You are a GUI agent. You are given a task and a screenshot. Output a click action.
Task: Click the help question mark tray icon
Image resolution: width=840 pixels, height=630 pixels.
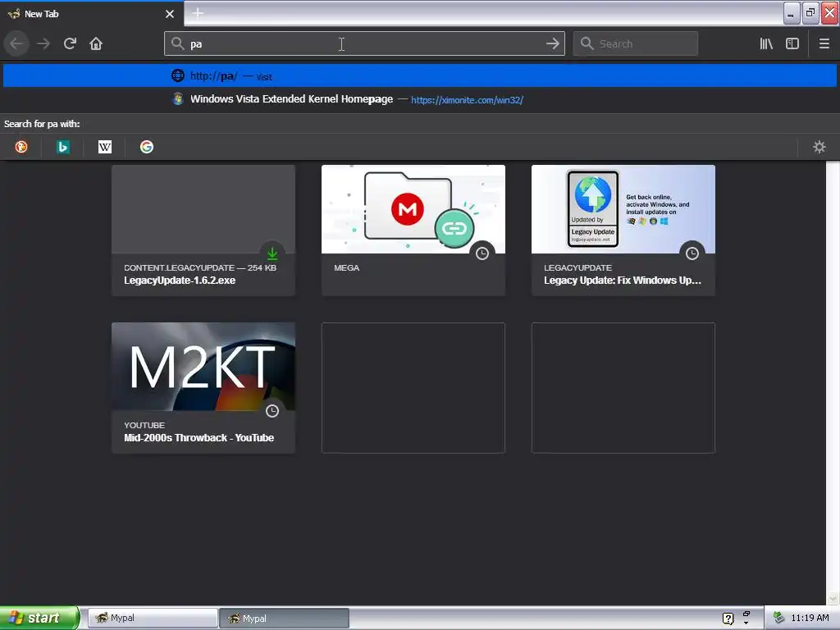coord(728,619)
